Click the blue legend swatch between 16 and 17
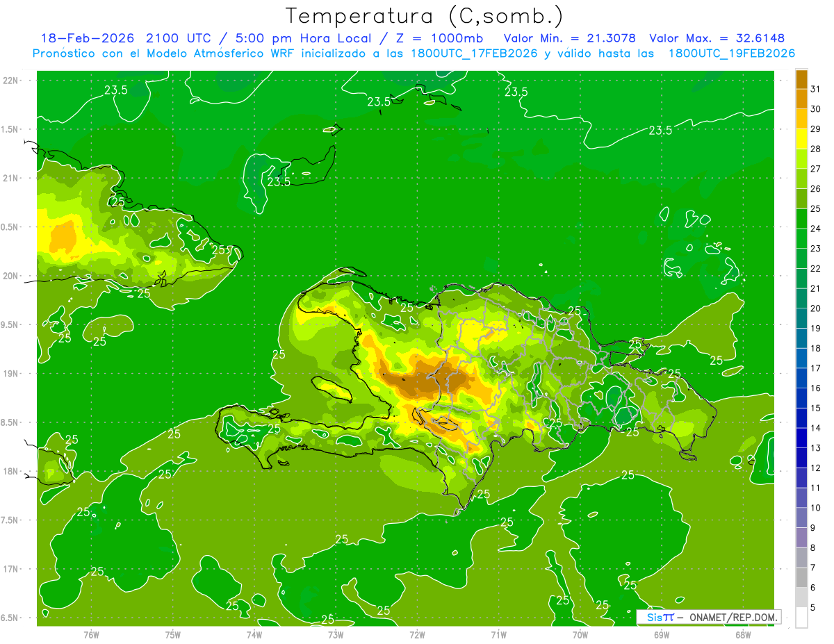834x644 pixels. tap(801, 378)
